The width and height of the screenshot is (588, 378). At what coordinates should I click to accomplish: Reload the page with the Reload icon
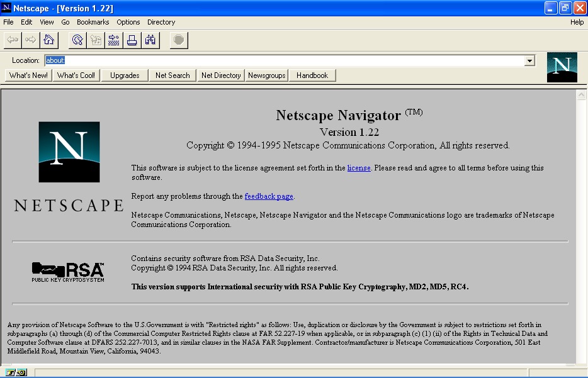click(x=77, y=40)
